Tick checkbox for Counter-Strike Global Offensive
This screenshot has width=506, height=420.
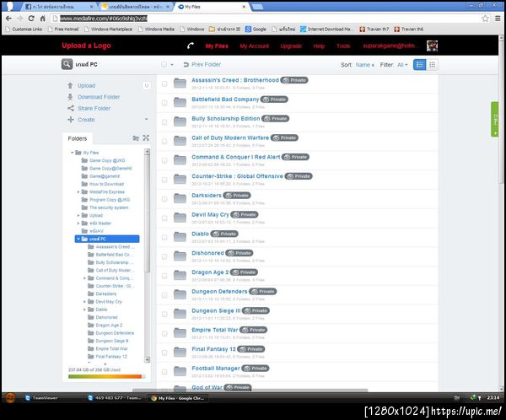click(x=164, y=180)
